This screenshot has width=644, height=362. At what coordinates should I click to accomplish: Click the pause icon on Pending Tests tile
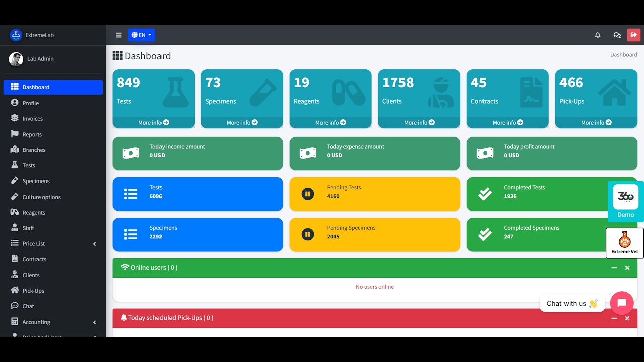[x=308, y=194]
